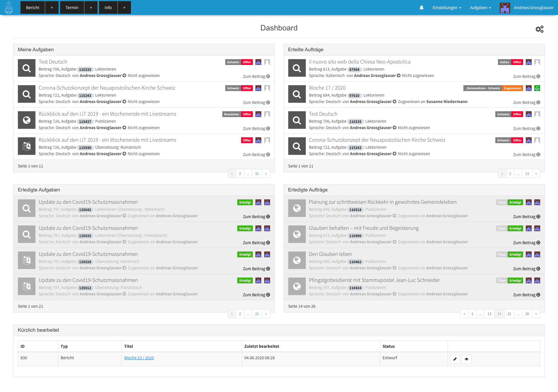Click Zum Beitrag on the Test Deutsch task
The image size is (558, 392).
click(x=256, y=76)
